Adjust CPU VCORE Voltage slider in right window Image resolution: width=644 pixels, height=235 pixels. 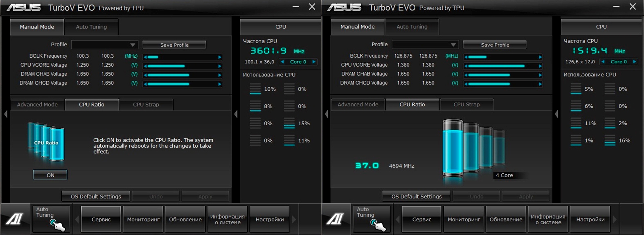pyautogui.click(x=503, y=66)
